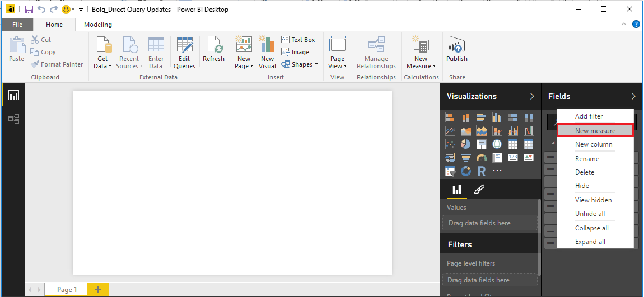Select the Stacked area chart visual
Screen dimensions: 644x297
coord(482,131)
